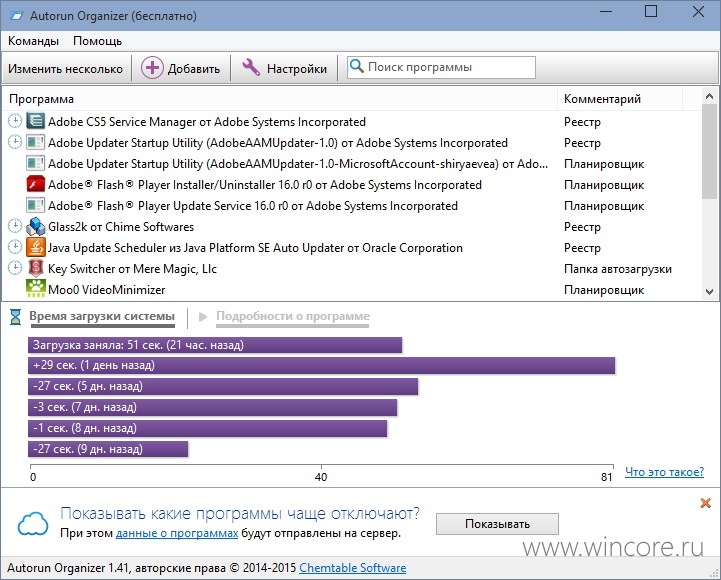Select the Moo0 VideoMinimizer row text
Viewport: 721px width, 580px height.
click(107, 290)
